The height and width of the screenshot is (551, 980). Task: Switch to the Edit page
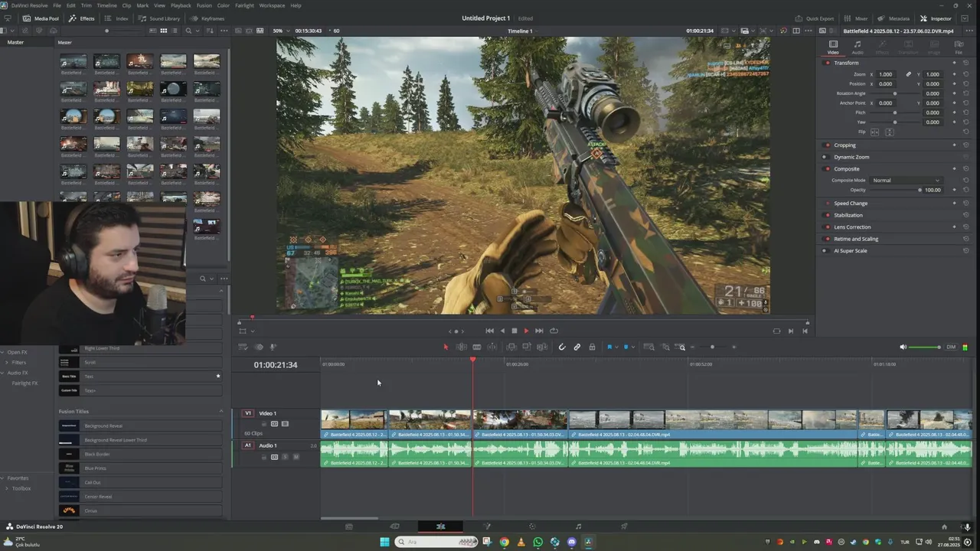click(440, 527)
